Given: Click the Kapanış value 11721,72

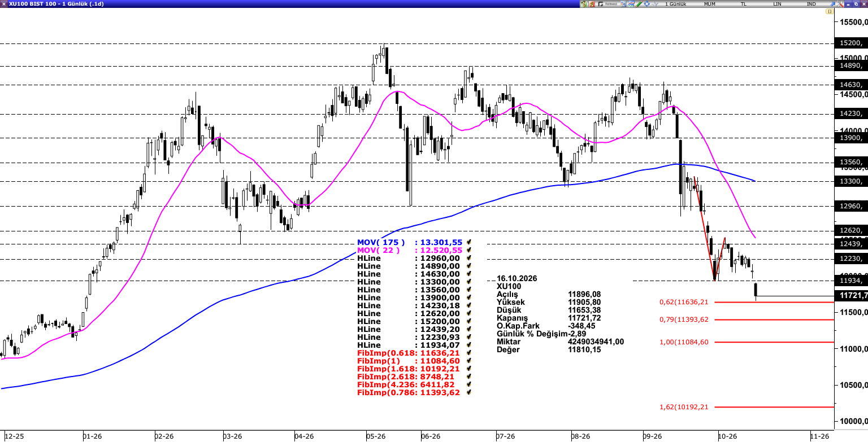Looking at the screenshot, I should tap(584, 318).
